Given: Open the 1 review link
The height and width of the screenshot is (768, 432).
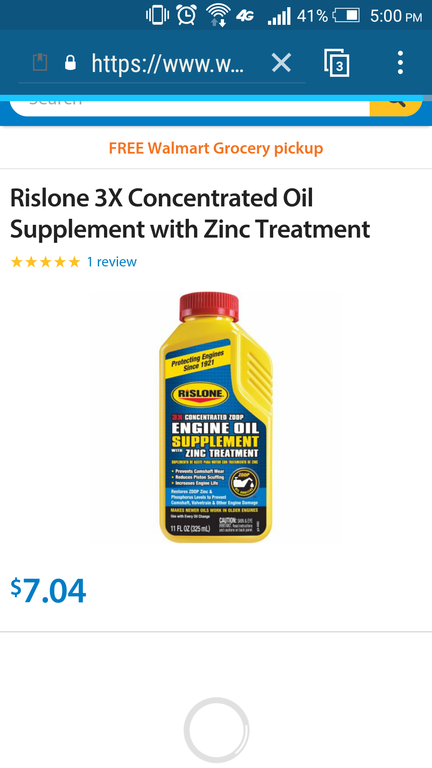Looking at the screenshot, I should (x=112, y=262).
